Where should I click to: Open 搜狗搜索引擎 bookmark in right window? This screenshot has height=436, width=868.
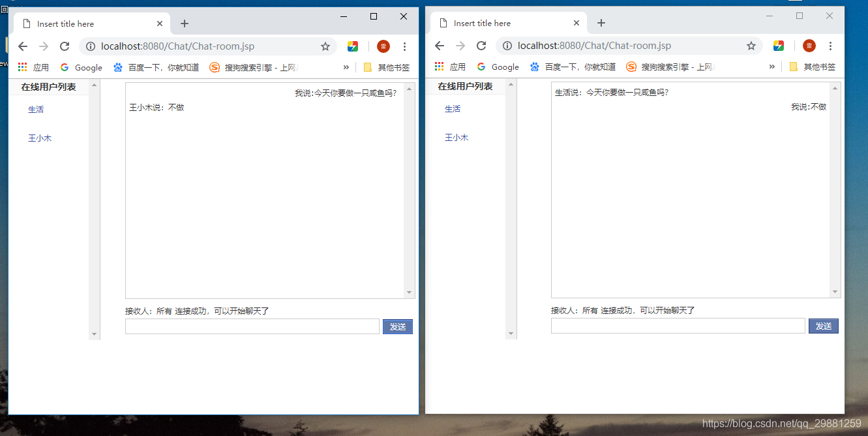(670, 67)
